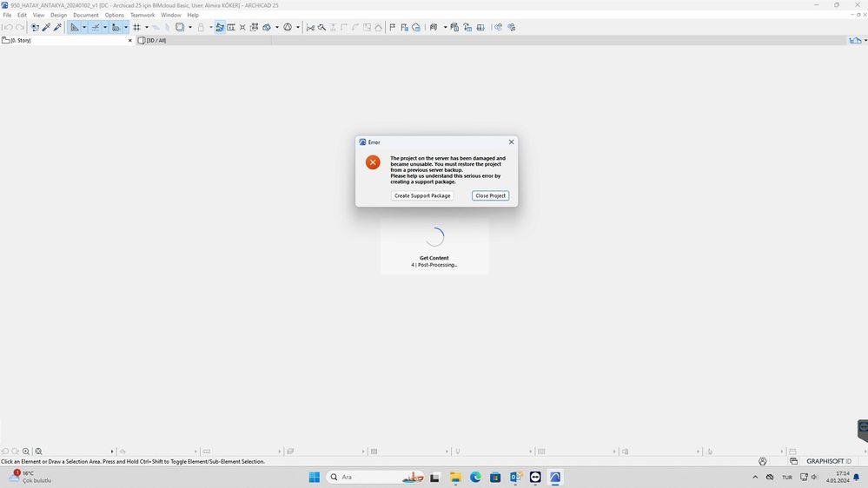
Task: Click the Send and Receive toolbar icon
Action: point(454,27)
